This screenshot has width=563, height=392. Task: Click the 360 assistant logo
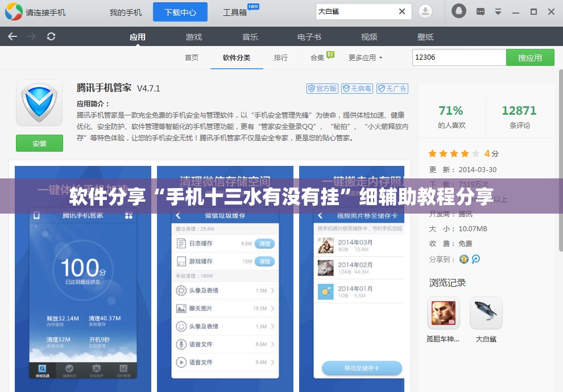tap(14, 11)
